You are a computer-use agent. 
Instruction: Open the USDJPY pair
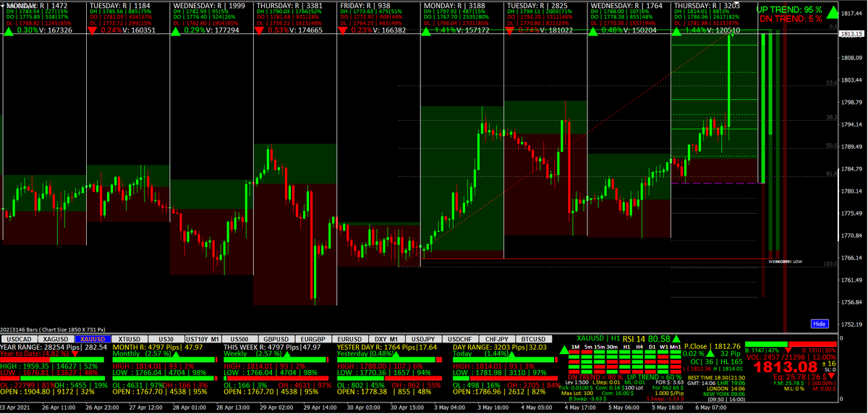423,338
